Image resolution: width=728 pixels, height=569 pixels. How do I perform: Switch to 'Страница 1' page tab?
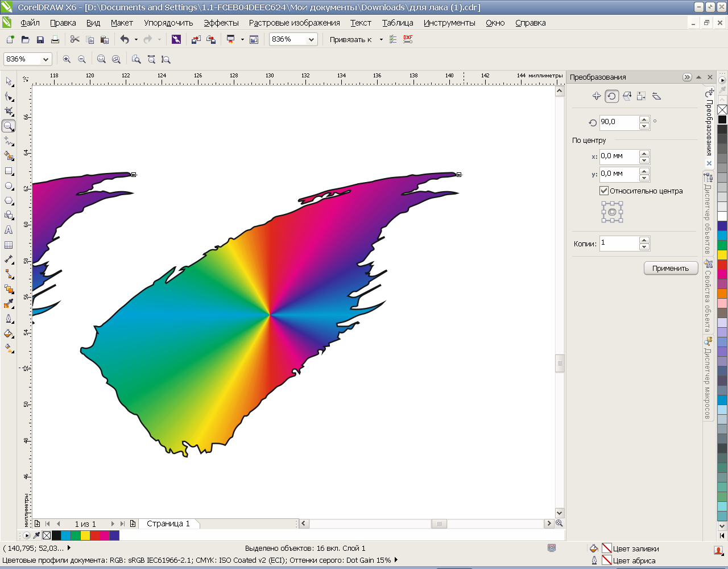tap(168, 523)
